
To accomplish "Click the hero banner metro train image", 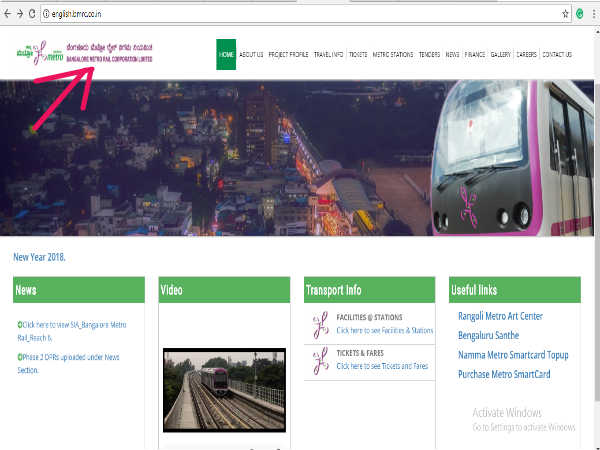I will [x=513, y=158].
